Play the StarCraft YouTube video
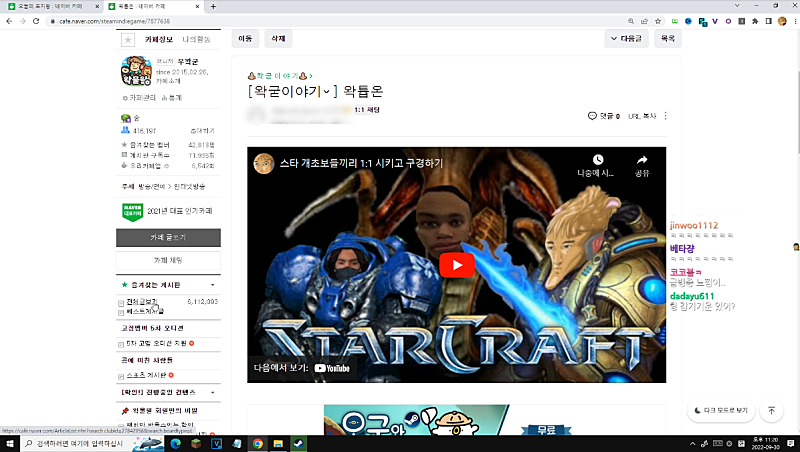This screenshot has width=800, height=452. pos(457,265)
